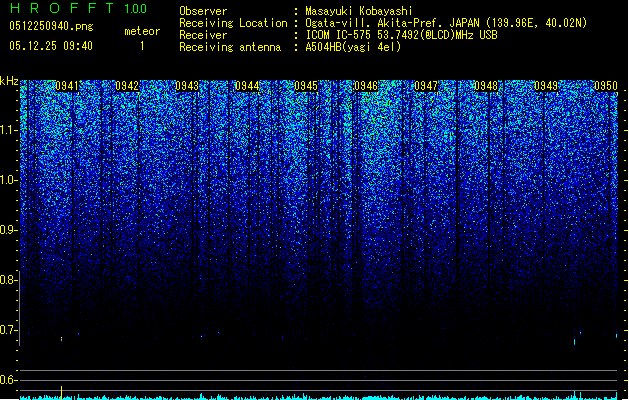Click the 0.9 kHz axis label
The image size is (629, 400).
8,230
